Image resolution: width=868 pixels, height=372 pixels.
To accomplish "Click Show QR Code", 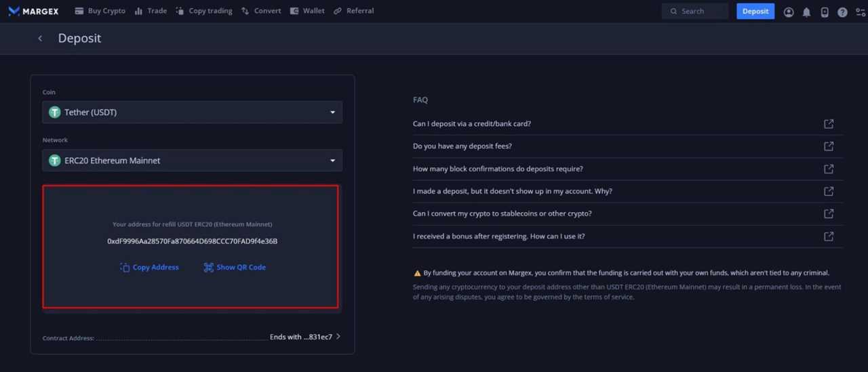I will click(235, 268).
